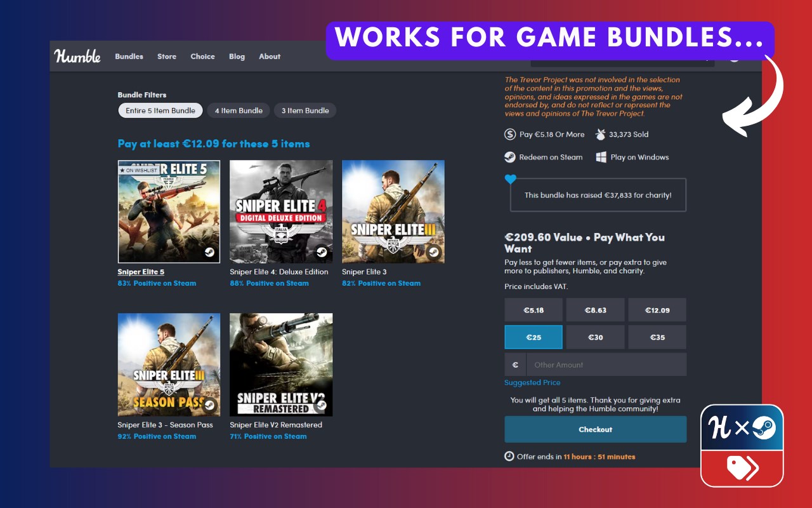Click the Play on Windows icon
The height and width of the screenshot is (508, 812).
(x=601, y=157)
